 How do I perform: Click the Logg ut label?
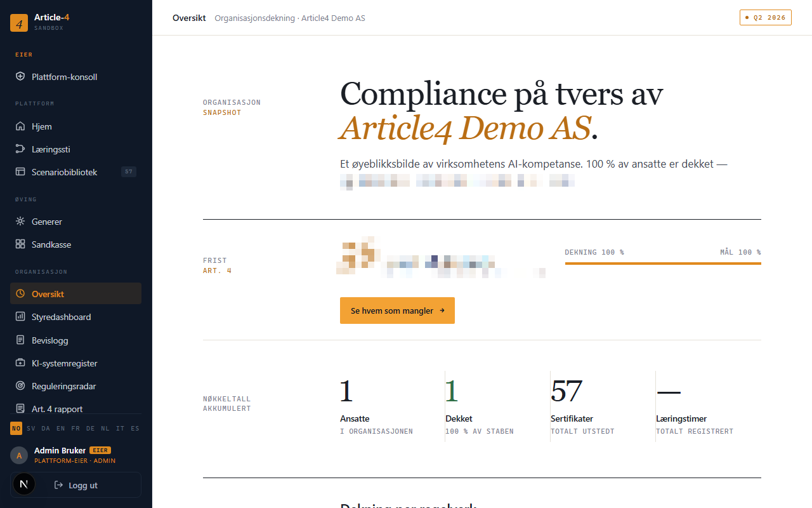click(83, 485)
